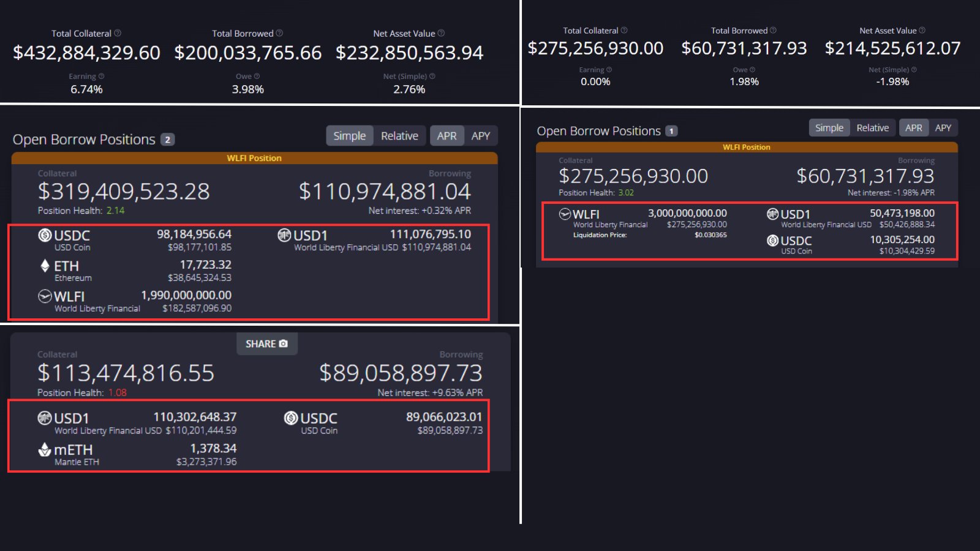980x551 pixels.
Task: Click the USDC icon in left collateral list
Action: tap(45, 235)
